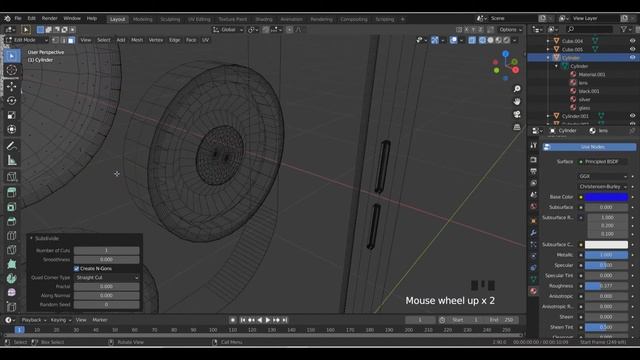Viewport: 640px width, 360px height.
Task: Select the Extrude Region tool
Action: tap(11, 192)
